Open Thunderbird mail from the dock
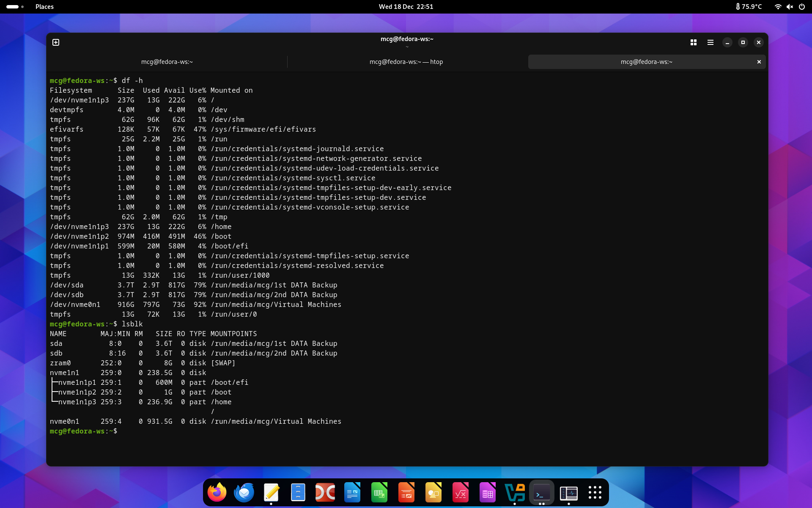The height and width of the screenshot is (508, 812). pyautogui.click(x=244, y=492)
